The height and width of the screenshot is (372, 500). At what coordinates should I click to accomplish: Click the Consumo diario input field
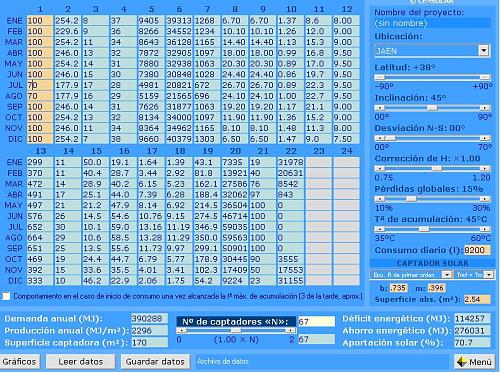pos(477,250)
